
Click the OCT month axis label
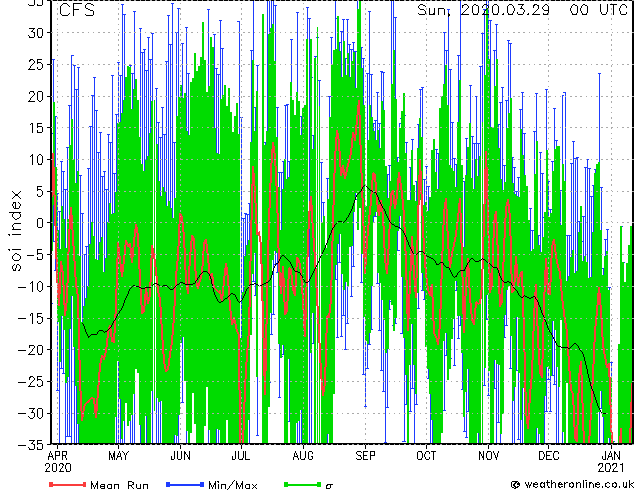pyautogui.click(x=426, y=456)
